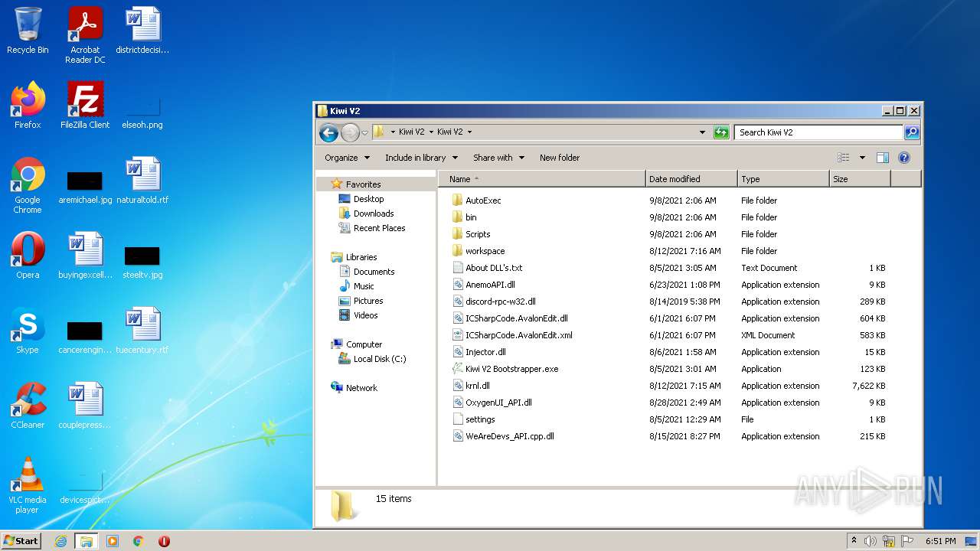
Task: Click the Search Kiwi V2 field
Action: click(818, 132)
